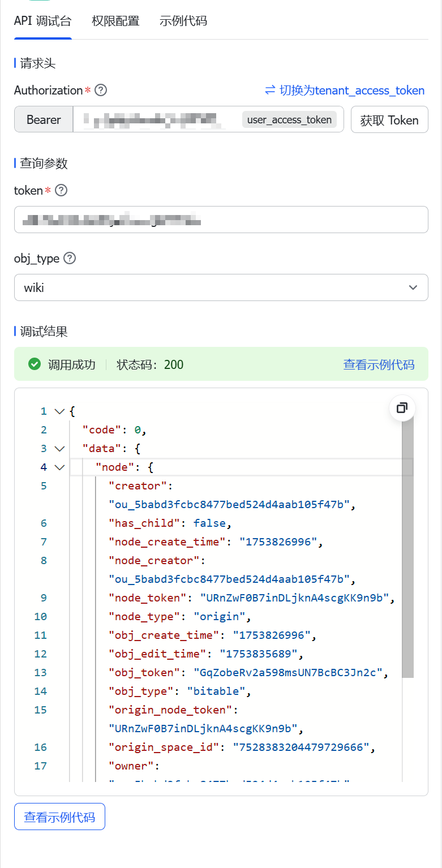Click 查看示例代码 button at the bottom
This screenshot has height=868, width=442.
59,817
